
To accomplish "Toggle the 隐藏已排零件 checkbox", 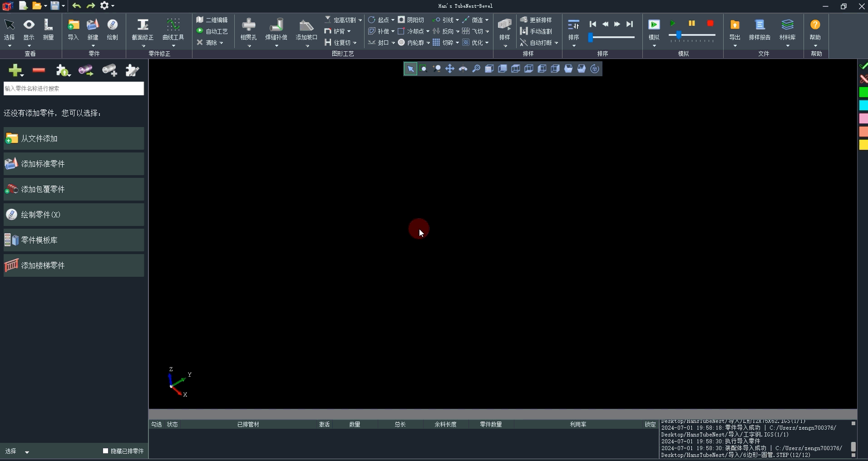I will [106, 451].
